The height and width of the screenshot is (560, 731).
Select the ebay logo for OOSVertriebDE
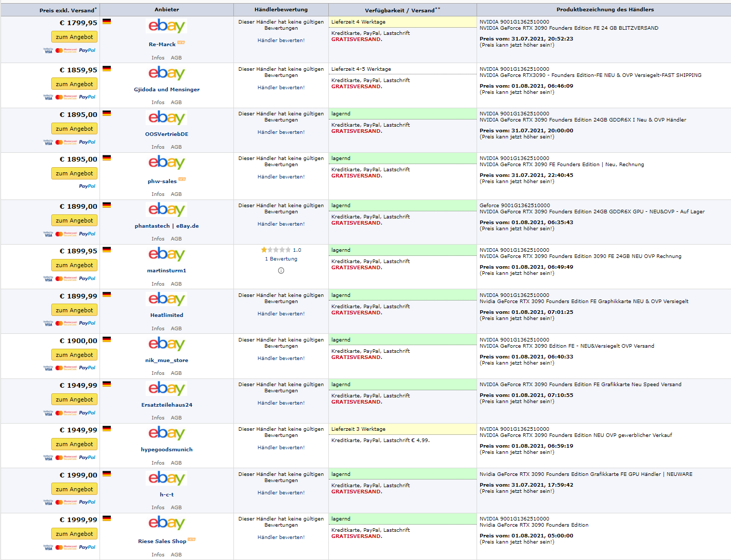[x=167, y=118]
